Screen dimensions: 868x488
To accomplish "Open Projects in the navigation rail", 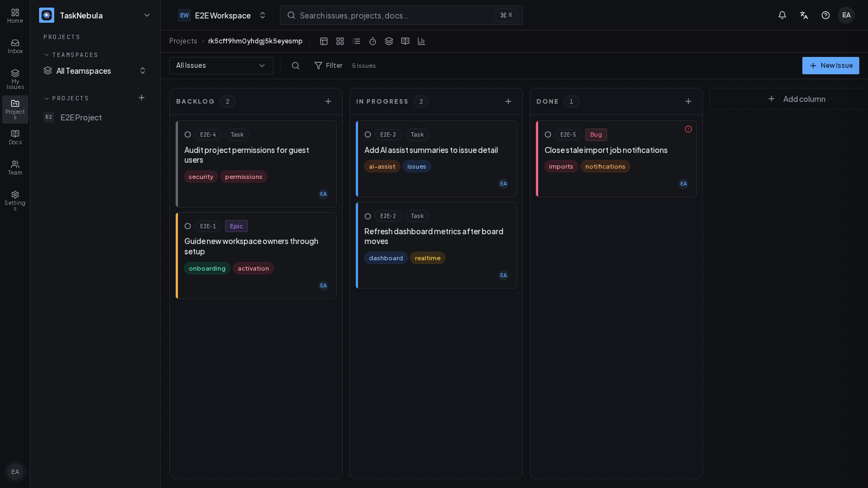I will pyautogui.click(x=15, y=110).
